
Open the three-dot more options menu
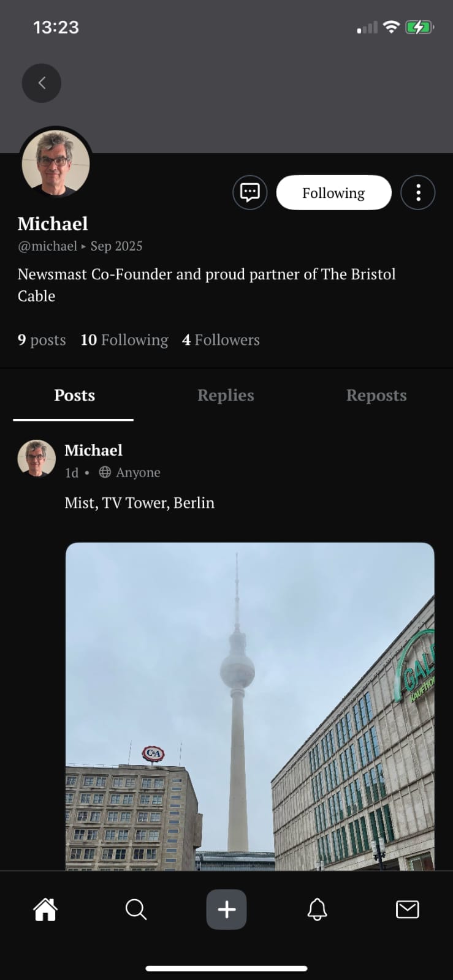418,193
